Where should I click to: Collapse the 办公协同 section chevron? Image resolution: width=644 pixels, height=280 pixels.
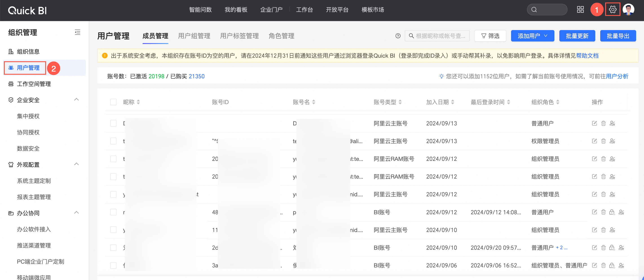[x=77, y=212]
